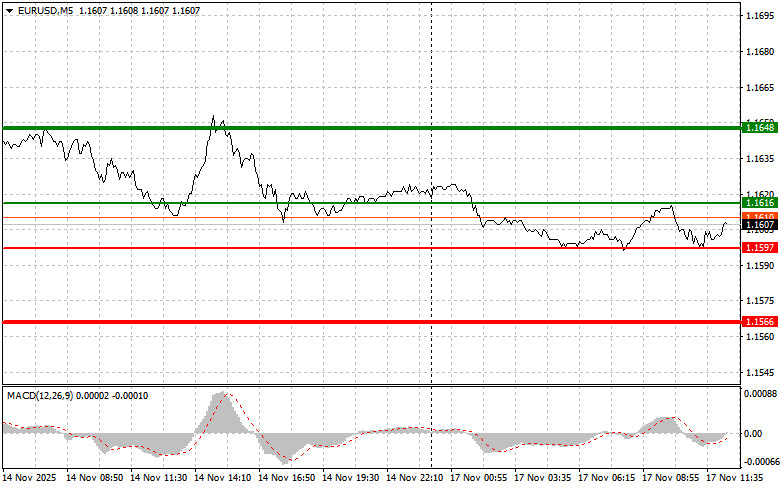
Task: Click the 1.1635 price scale value
Action: pyautogui.click(x=760, y=159)
